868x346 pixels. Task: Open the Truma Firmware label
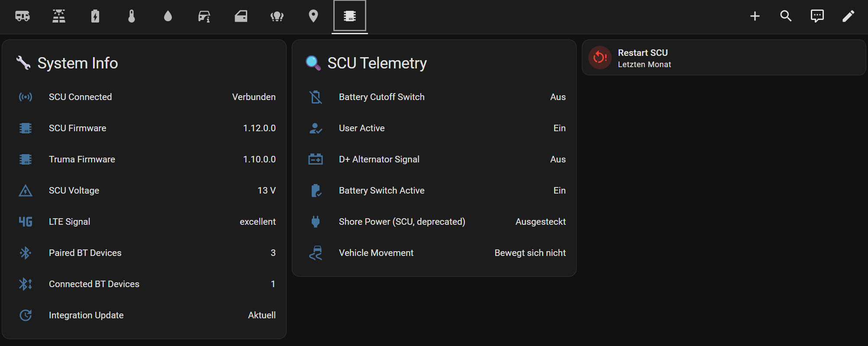pos(82,159)
